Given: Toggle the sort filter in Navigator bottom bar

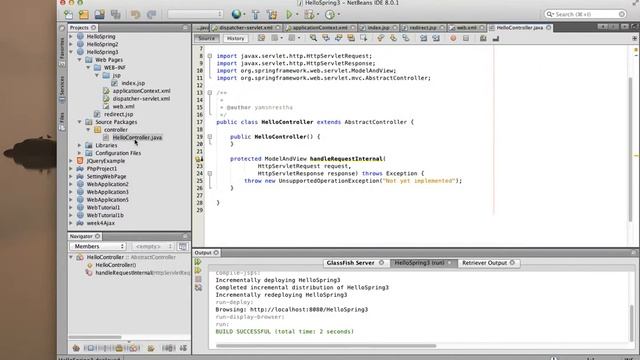Looking at the screenshot, I should click(183, 348).
